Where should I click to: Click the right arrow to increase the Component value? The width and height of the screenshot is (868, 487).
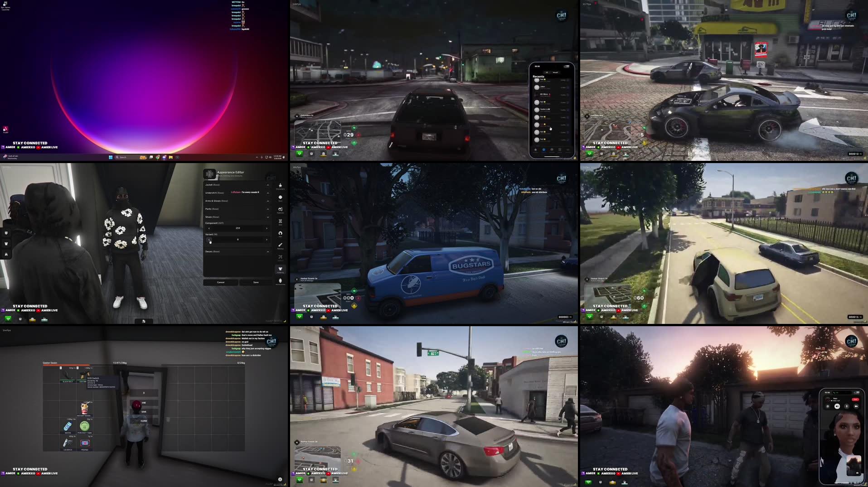click(267, 228)
